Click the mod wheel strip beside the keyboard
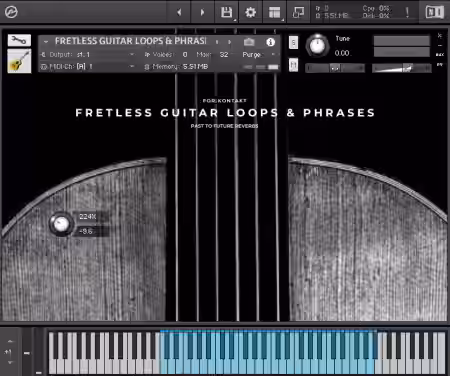Viewport: 450px width, 376px height. point(39,352)
